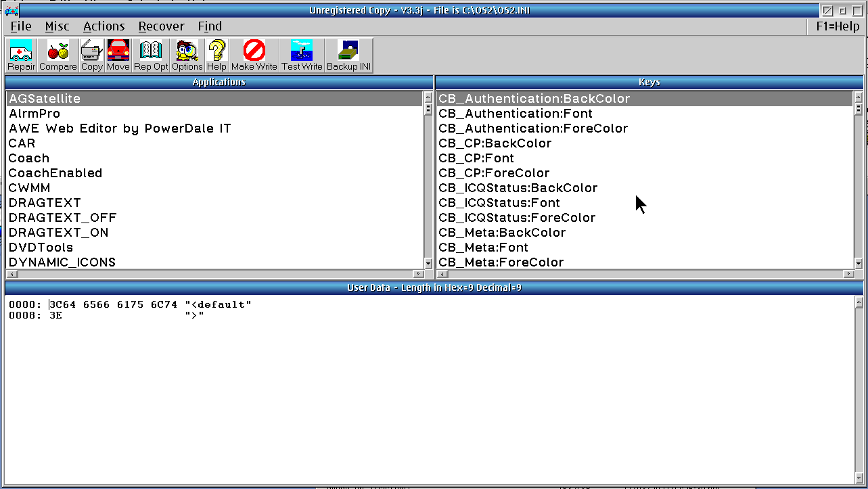868x489 pixels.
Task: Open Rep Opt book icon
Action: coord(150,55)
